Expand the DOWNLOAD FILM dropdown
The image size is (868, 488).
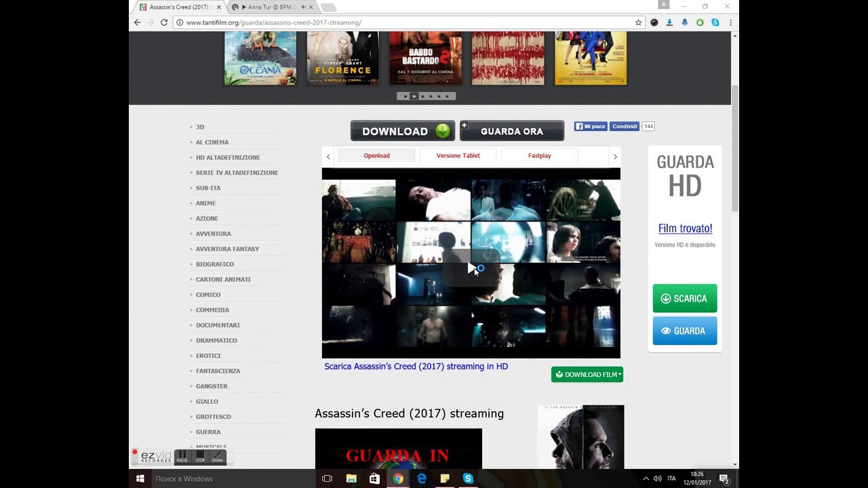pos(587,374)
